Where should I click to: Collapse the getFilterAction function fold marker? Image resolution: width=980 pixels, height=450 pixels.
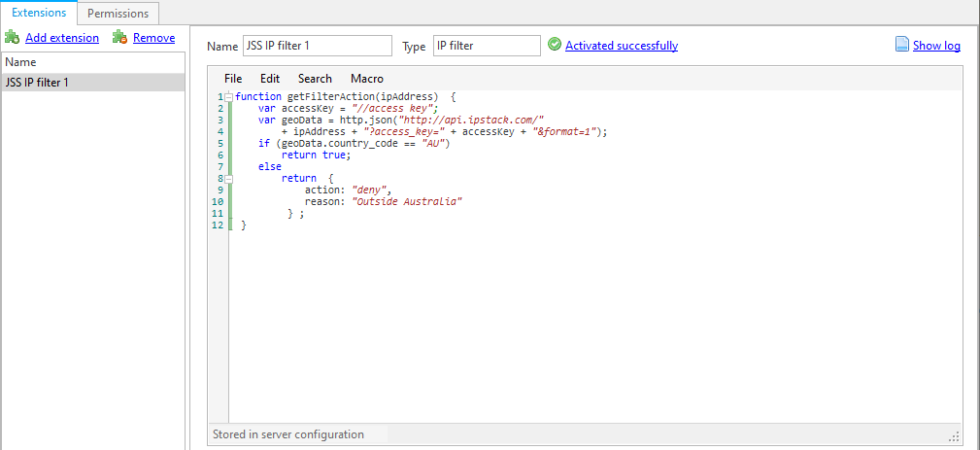pos(229,97)
